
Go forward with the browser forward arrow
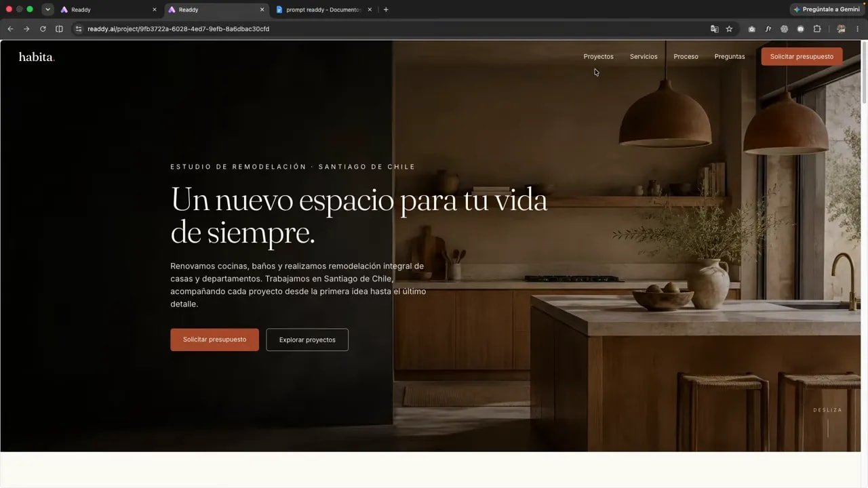point(26,29)
